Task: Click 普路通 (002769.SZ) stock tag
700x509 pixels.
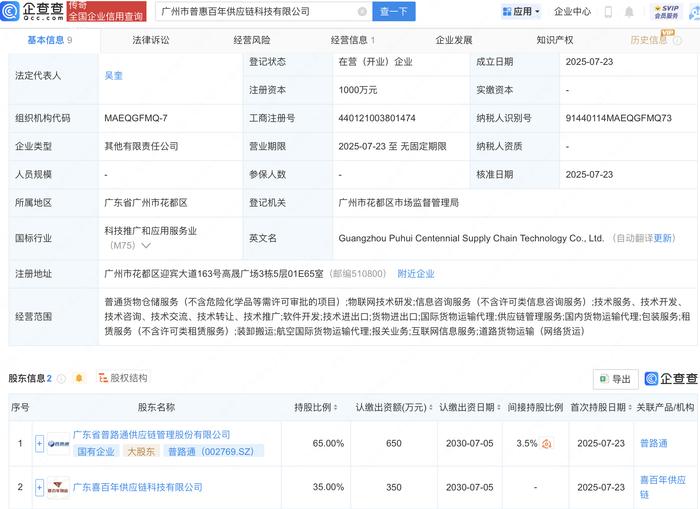Action: (211, 452)
